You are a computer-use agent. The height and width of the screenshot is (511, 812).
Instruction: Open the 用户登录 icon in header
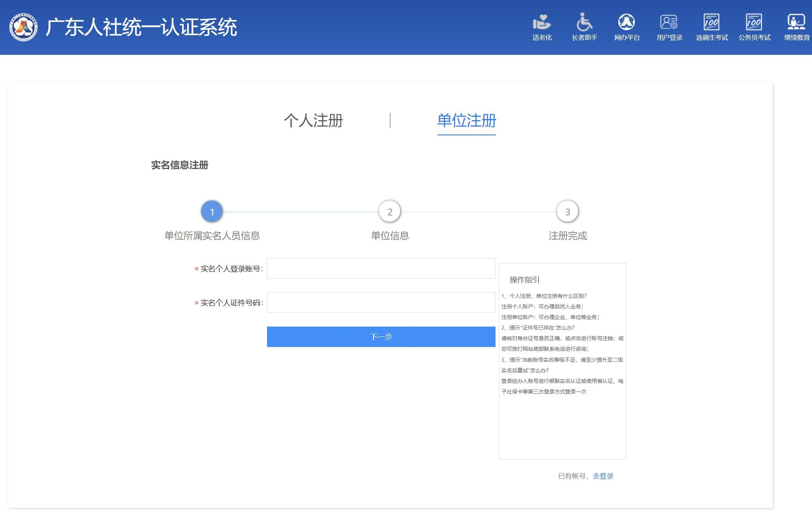[x=669, y=22]
